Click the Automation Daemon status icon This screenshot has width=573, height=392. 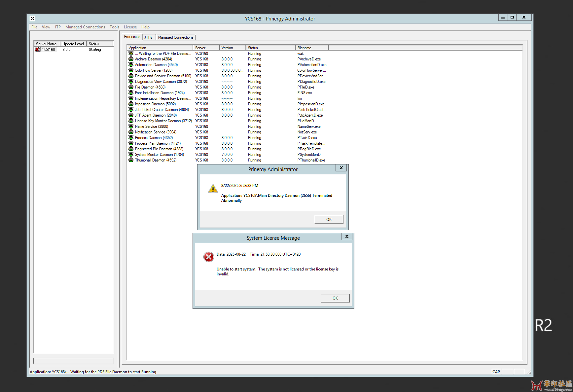[131, 65]
